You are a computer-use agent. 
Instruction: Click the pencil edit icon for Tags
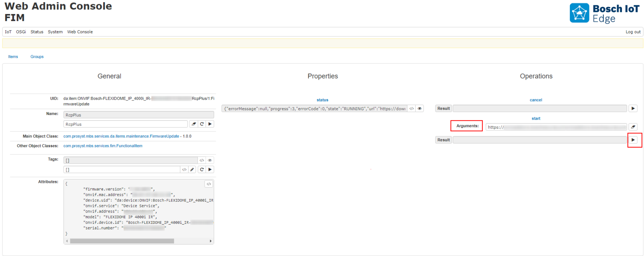pos(192,170)
